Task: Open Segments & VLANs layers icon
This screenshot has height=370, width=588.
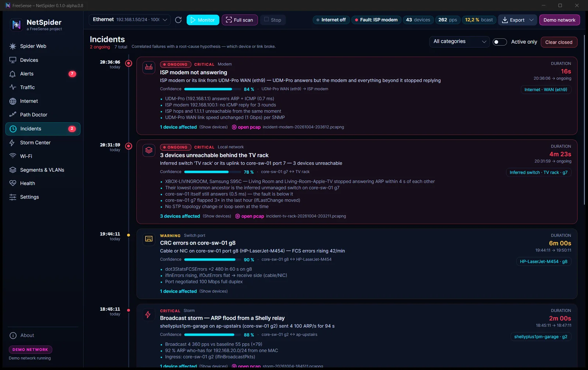Action: click(x=13, y=170)
